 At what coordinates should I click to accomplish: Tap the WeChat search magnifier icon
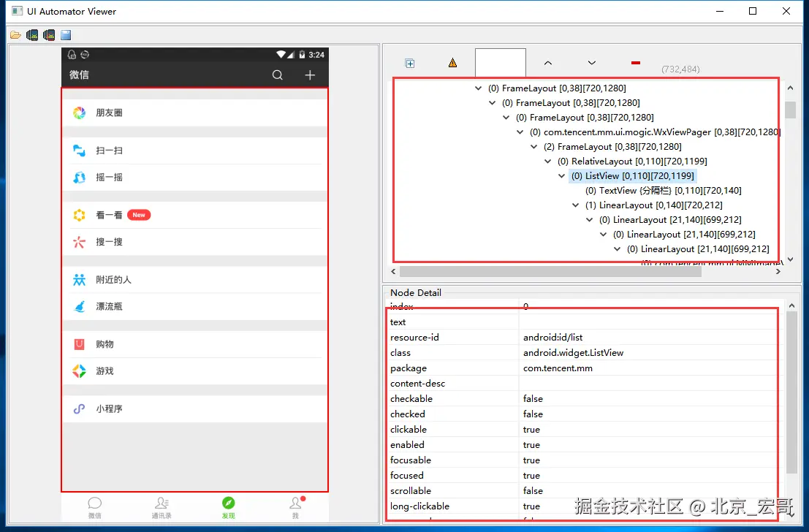(278, 75)
